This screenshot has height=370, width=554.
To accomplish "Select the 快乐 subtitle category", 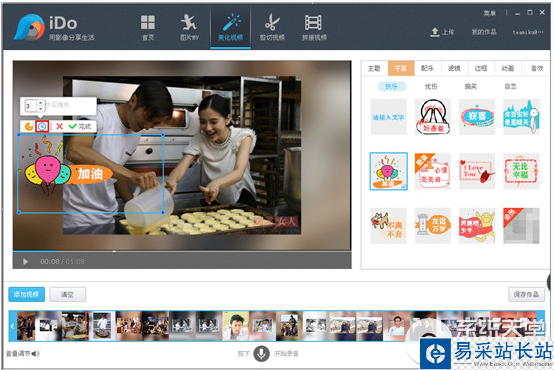I will click(x=391, y=86).
